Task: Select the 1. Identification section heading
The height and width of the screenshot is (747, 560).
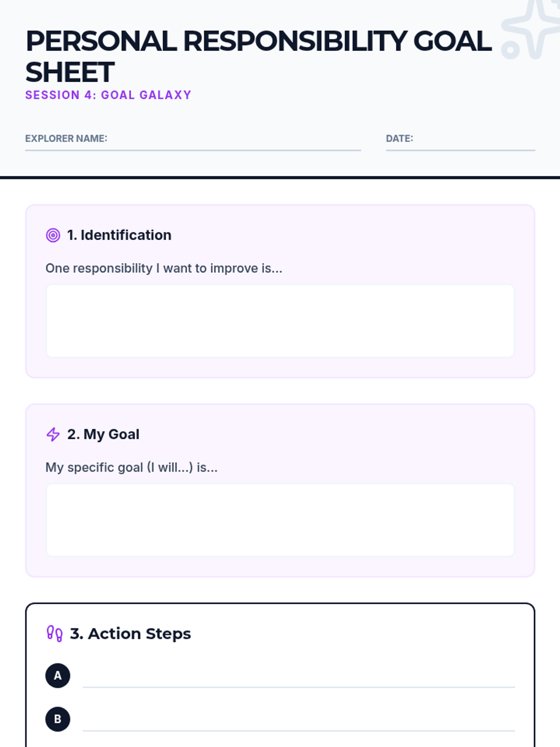Action: (x=119, y=235)
